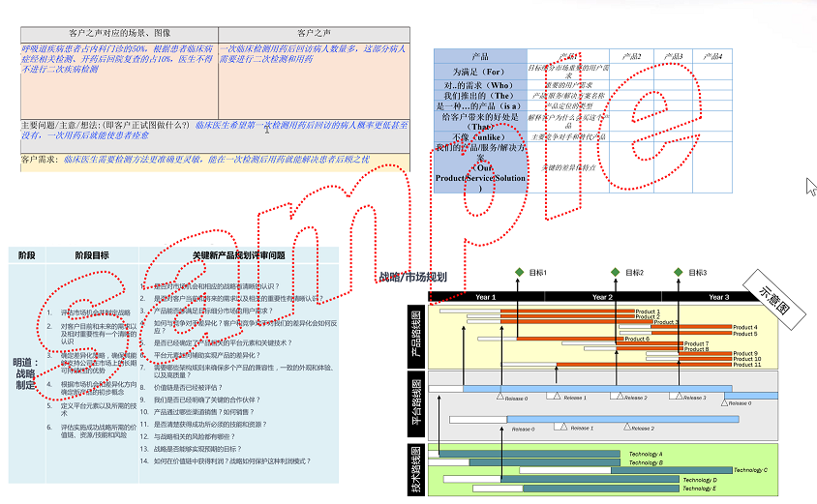Select the Year 2 timeline header
The image size is (817, 504).
click(x=602, y=297)
